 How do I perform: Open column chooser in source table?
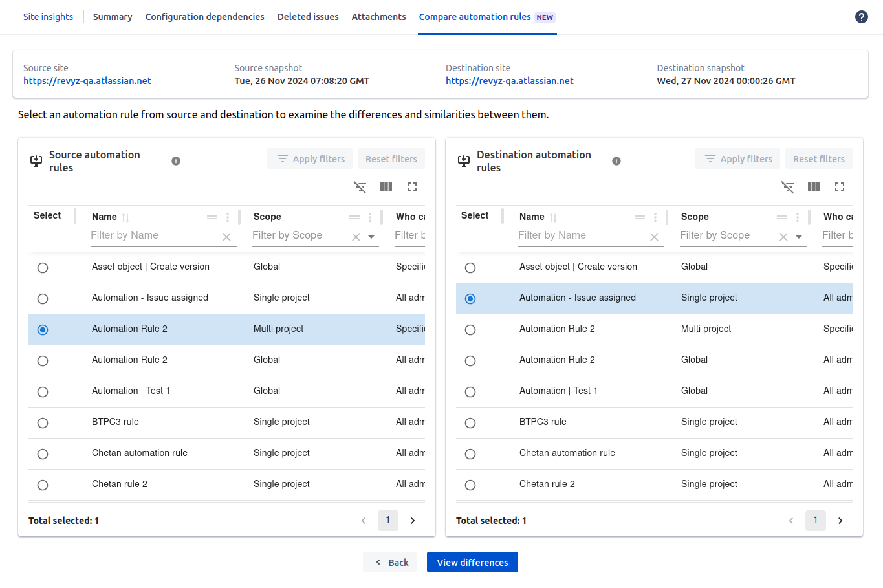click(386, 187)
